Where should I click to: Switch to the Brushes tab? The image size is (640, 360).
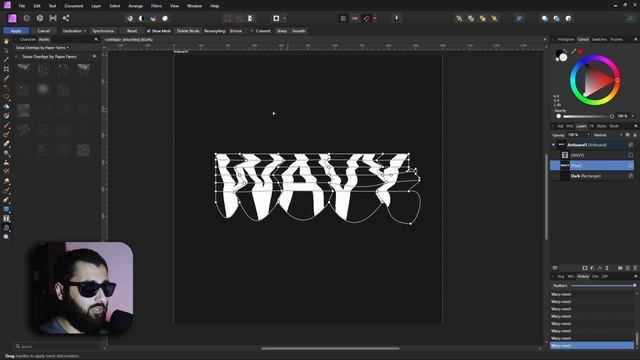tap(616, 40)
